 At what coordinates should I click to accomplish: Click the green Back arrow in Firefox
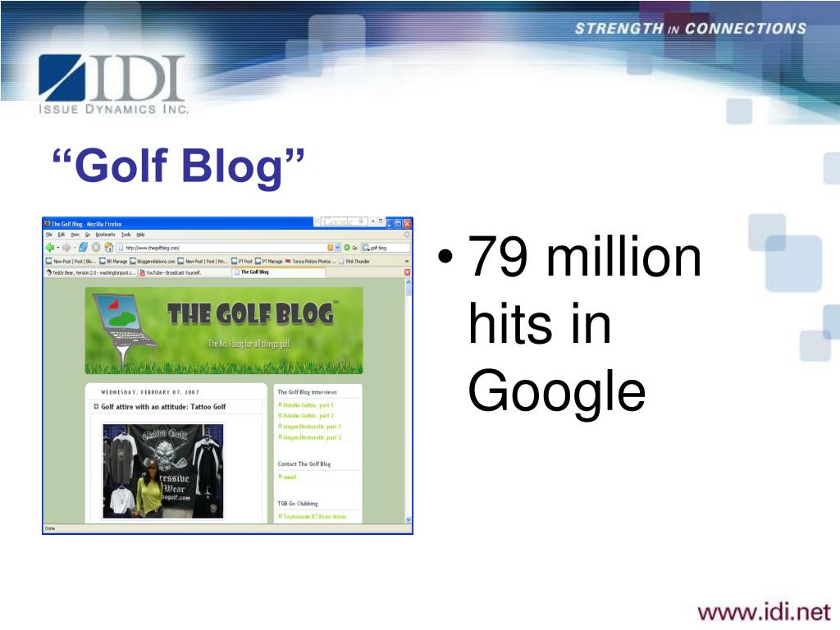50,248
